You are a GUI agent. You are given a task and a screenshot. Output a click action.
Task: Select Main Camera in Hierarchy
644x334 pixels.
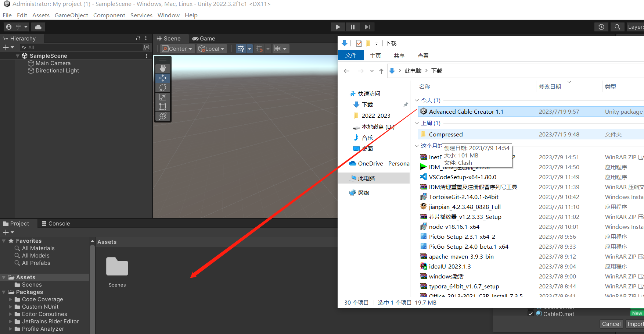tap(53, 63)
